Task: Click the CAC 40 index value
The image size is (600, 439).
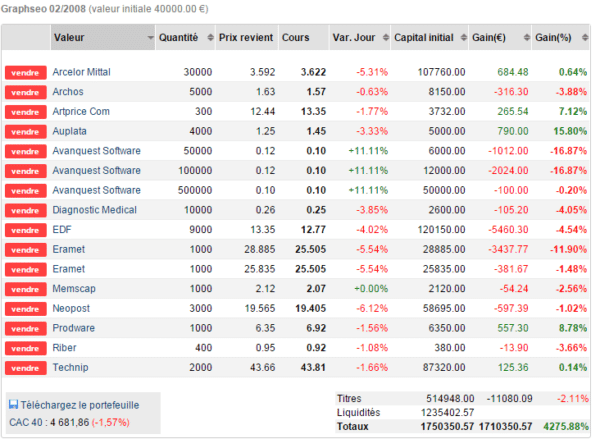Action: coord(69,423)
